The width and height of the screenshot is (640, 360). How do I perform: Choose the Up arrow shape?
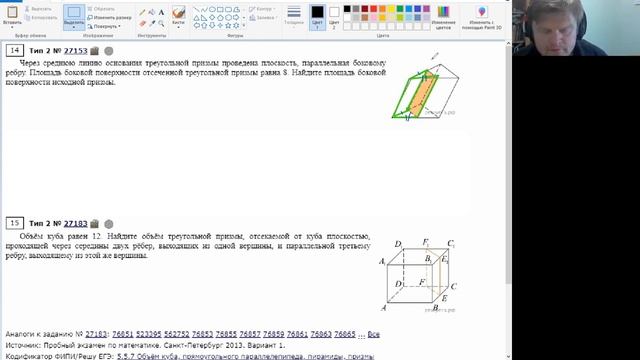(x=204, y=25)
